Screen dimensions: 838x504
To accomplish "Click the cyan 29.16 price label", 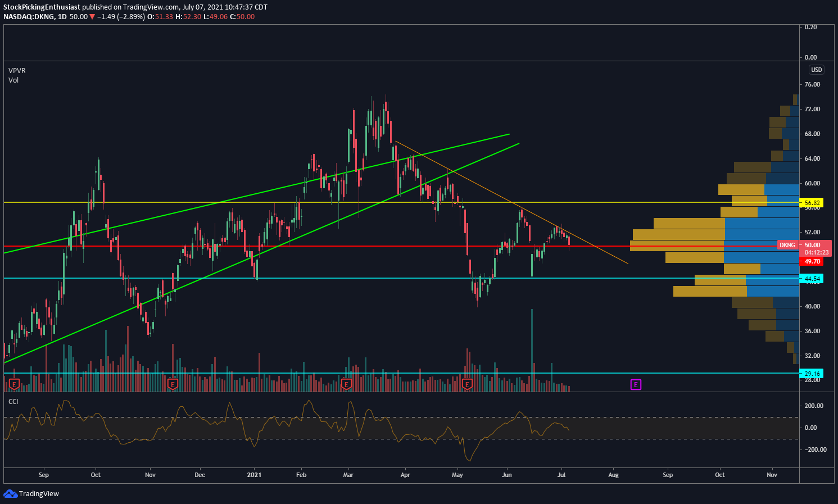I will pos(813,374).
